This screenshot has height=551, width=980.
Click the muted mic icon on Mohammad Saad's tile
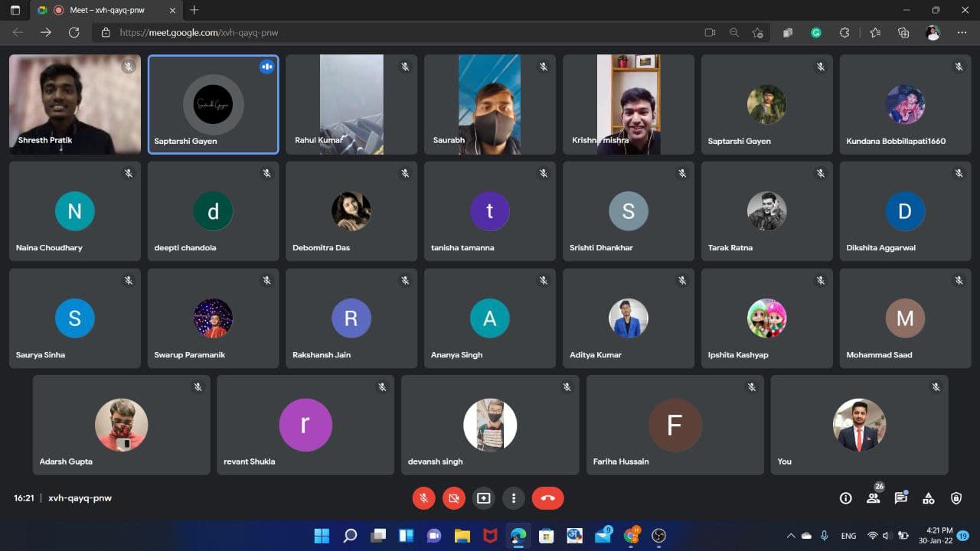point(959,281)
